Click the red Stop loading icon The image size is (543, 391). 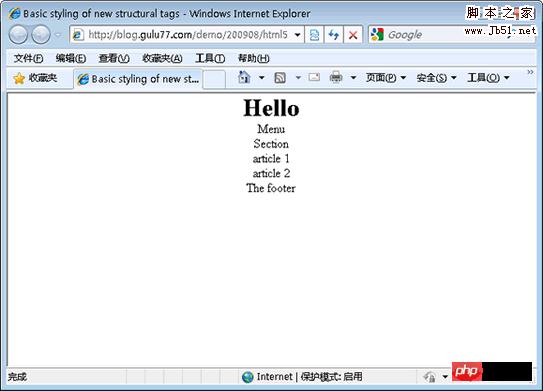click(x=353, y=35)
